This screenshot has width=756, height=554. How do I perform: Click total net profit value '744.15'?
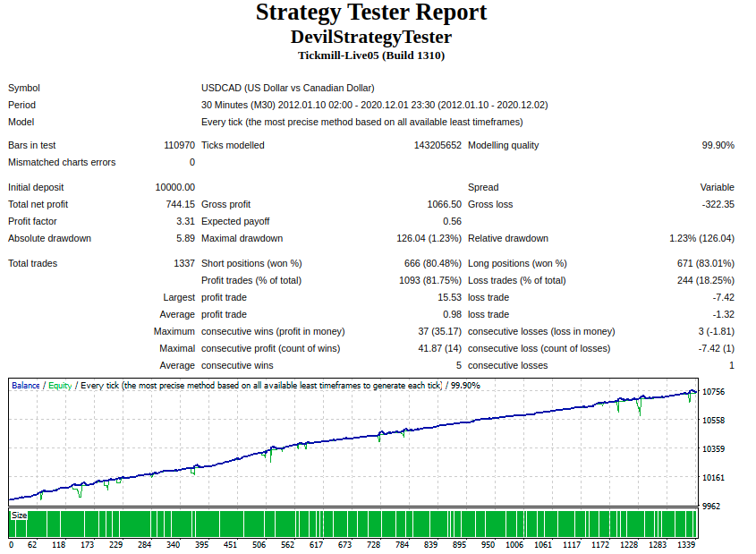click(x=181, y=204)
